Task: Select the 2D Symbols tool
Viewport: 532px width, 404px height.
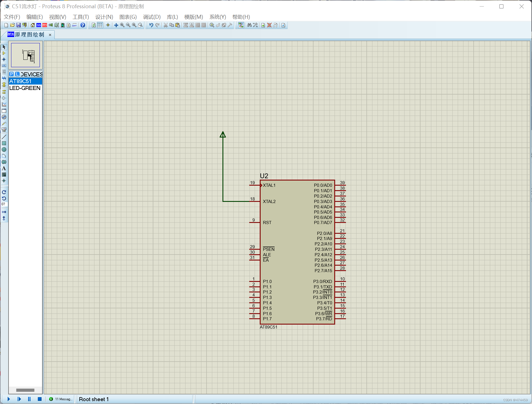Action: pos(4,175)
